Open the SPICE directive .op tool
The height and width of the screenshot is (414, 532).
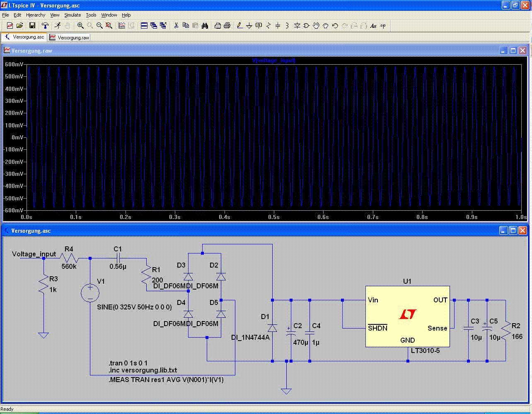(383, 26)
